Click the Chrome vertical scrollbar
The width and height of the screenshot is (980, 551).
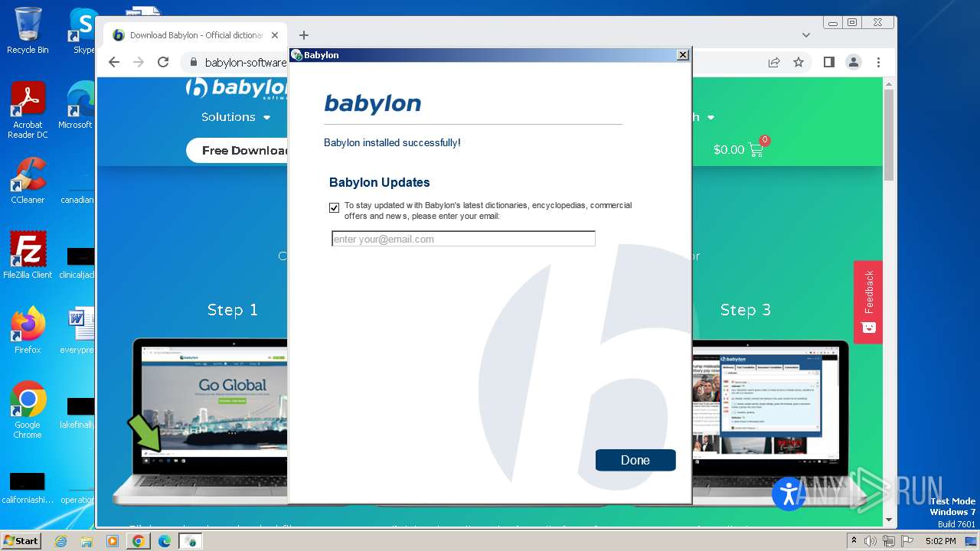[x=889, y=135]
